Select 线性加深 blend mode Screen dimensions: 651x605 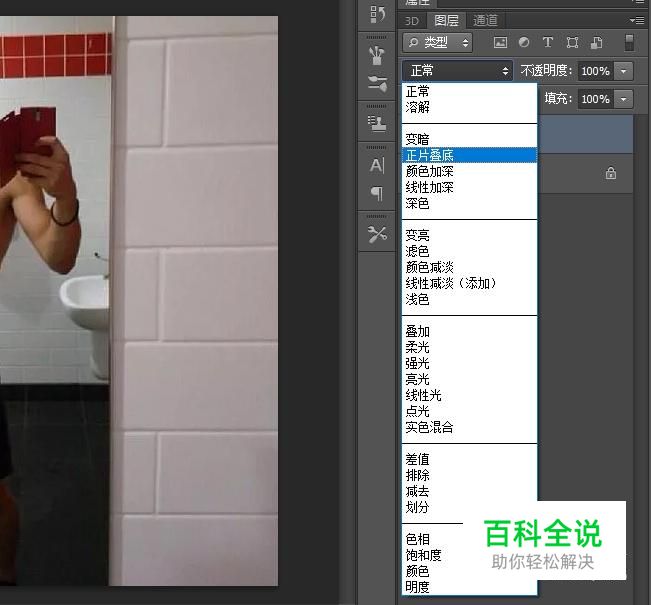pos(470,187)
